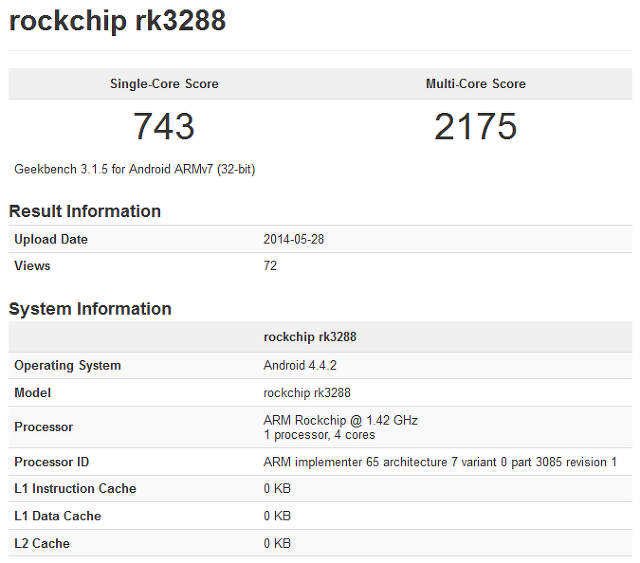The height and width of the screenshot is (563, 640).
Task: Click the date value 2014-05-28
Action: pyautogui.click(x=293, y=239)
